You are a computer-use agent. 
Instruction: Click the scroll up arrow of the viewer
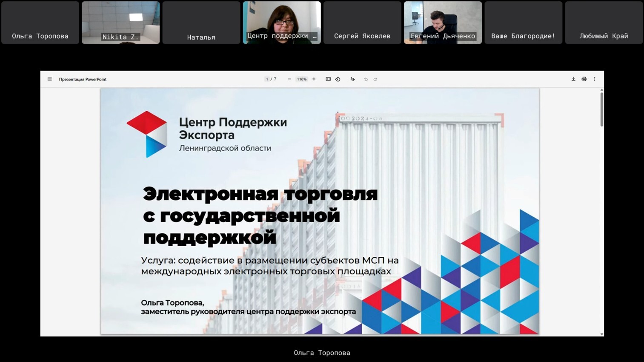pyautogui.click(x=601, y=90)
